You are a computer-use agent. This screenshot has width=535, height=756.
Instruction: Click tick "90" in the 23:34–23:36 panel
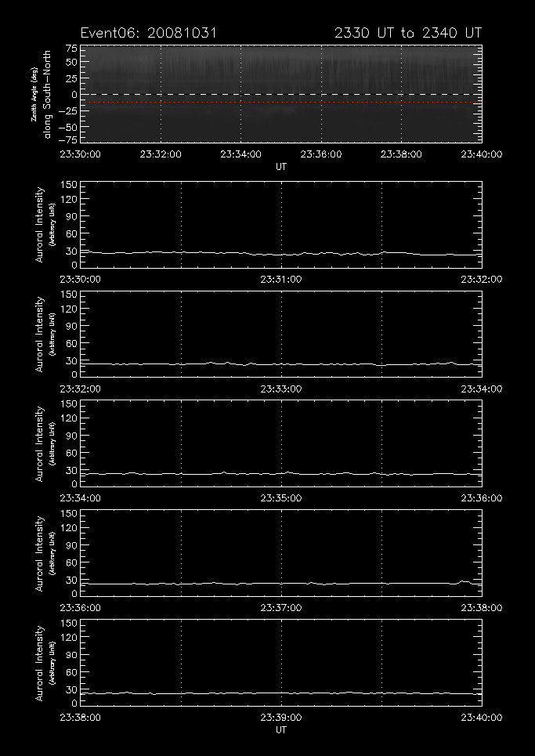[x=71, y=436]
